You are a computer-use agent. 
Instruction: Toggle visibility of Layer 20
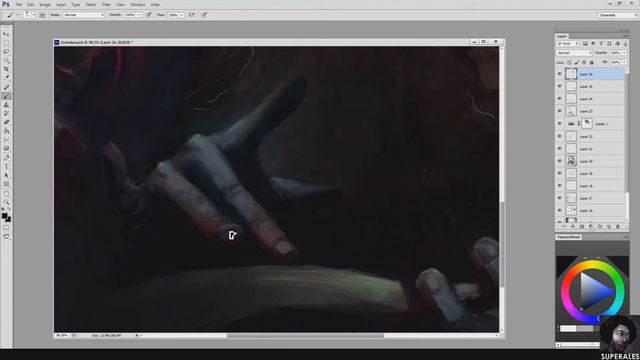560,161
